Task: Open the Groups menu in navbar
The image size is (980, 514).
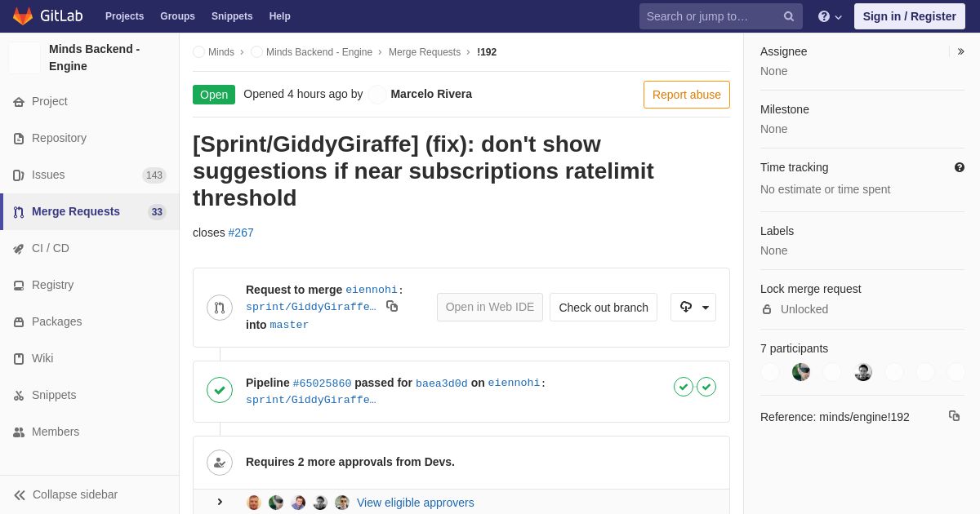Action: coord(177,16)
